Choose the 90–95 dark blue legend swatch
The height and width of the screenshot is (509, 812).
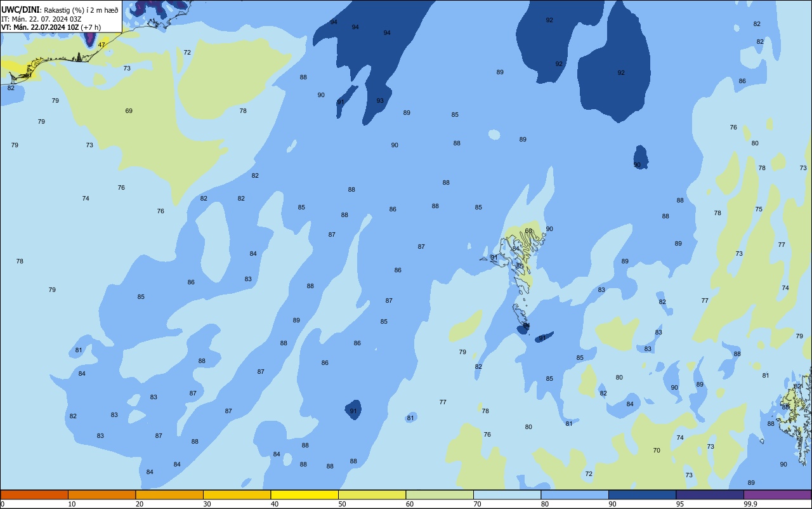(x=642, y=494)
